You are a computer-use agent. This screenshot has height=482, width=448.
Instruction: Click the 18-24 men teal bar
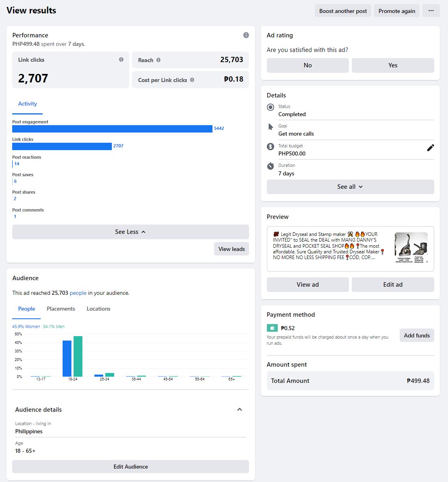click(78, 356)
